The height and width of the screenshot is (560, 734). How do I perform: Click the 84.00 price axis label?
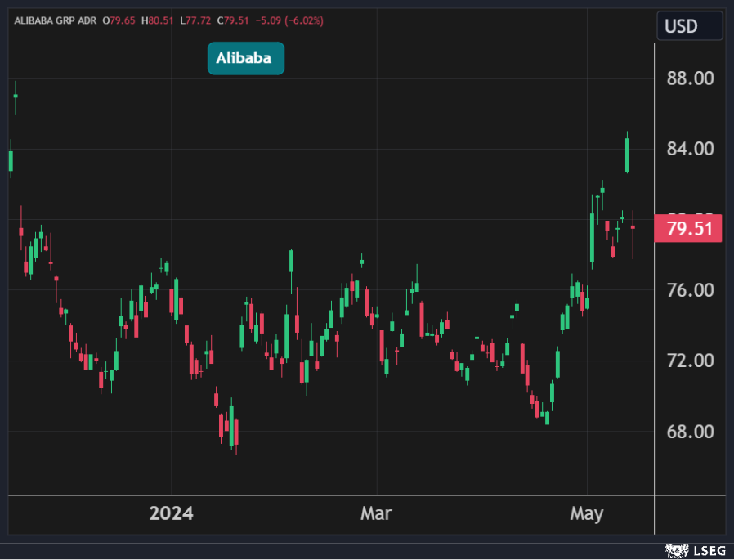click(x=691, y=149)
